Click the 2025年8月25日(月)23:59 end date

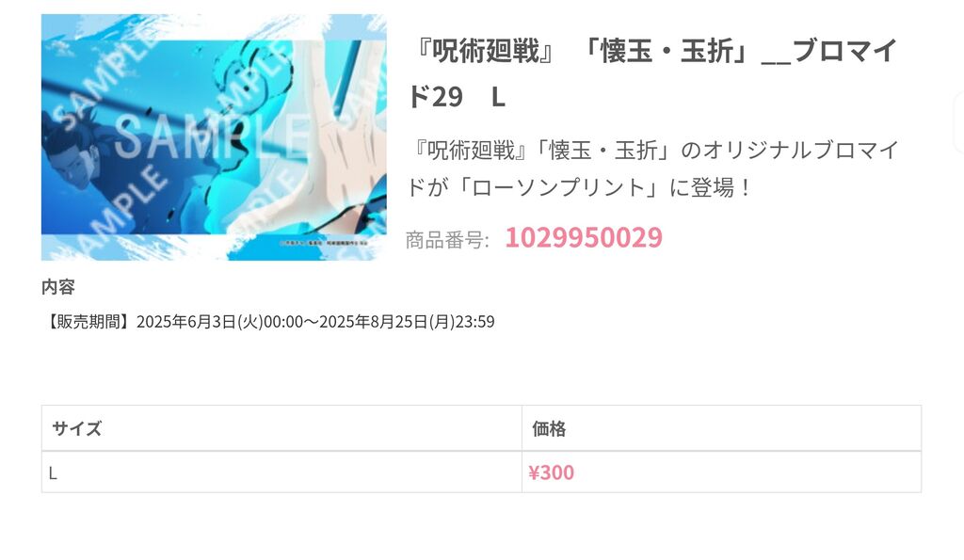click(x=407, y=322)
